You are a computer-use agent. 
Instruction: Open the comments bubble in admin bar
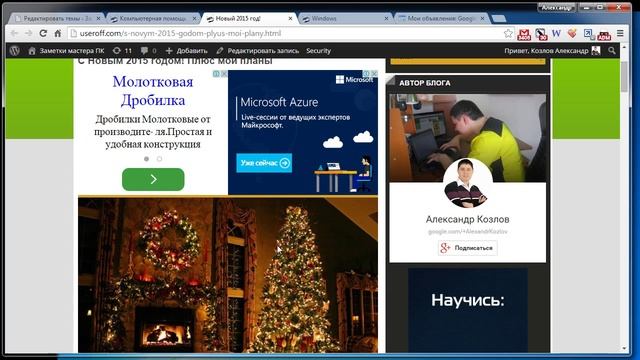pos(149,51)
